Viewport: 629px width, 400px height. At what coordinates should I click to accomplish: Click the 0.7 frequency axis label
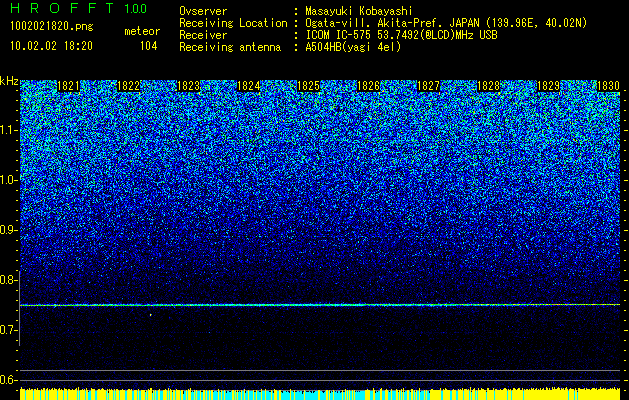9,330
